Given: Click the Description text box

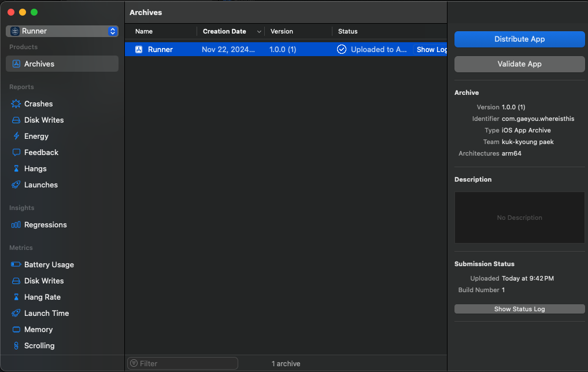Looking at the screenshot, I should coord(519,218).
